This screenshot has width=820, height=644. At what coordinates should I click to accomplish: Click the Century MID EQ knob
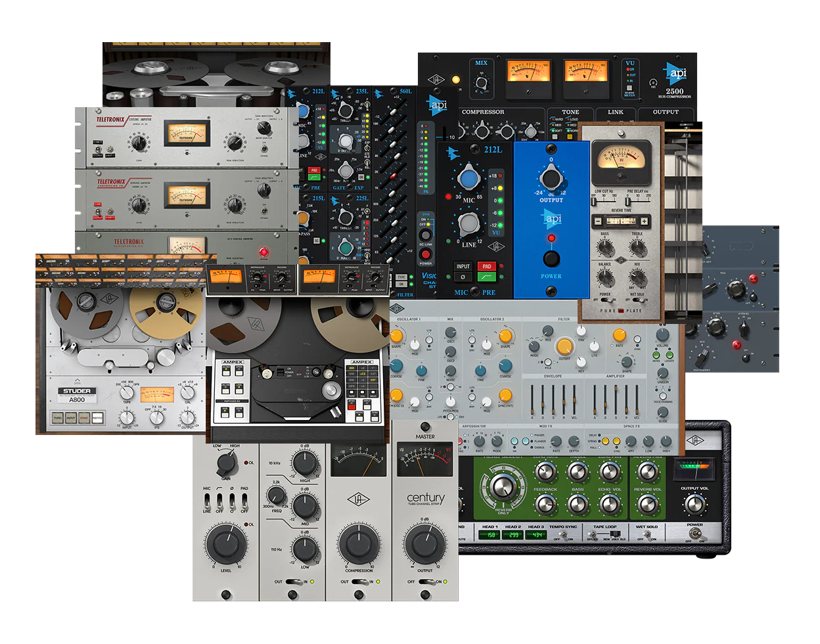point(306,506)
